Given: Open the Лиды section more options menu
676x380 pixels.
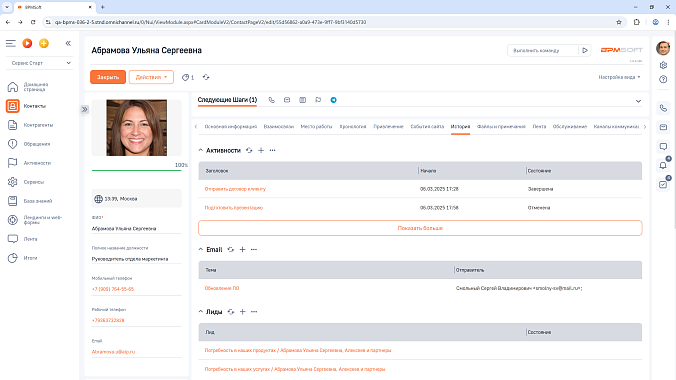Looking at the screenshot, I should point(254,312).
